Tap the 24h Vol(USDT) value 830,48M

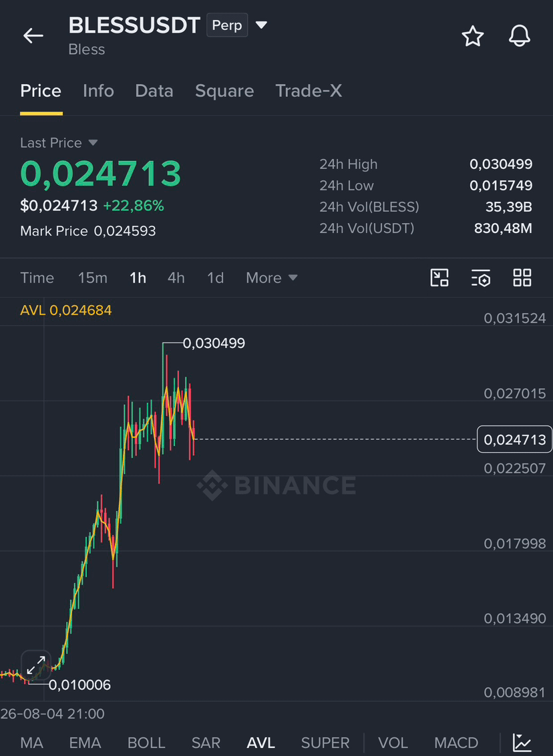[503, 228]
